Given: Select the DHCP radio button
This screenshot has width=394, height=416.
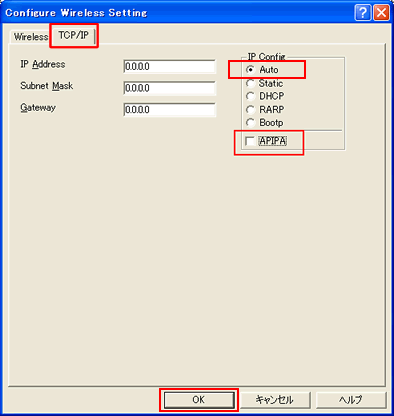Looking at the screenshot, I should [265, 96].
